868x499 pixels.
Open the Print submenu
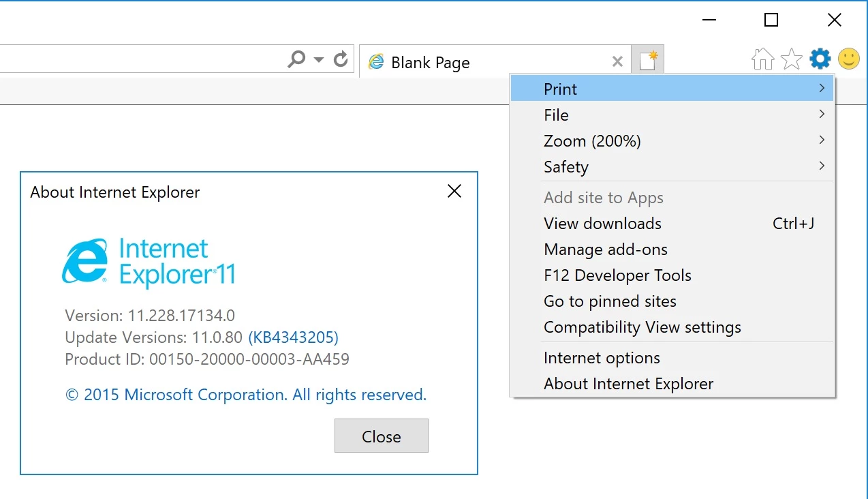point(672,89)
